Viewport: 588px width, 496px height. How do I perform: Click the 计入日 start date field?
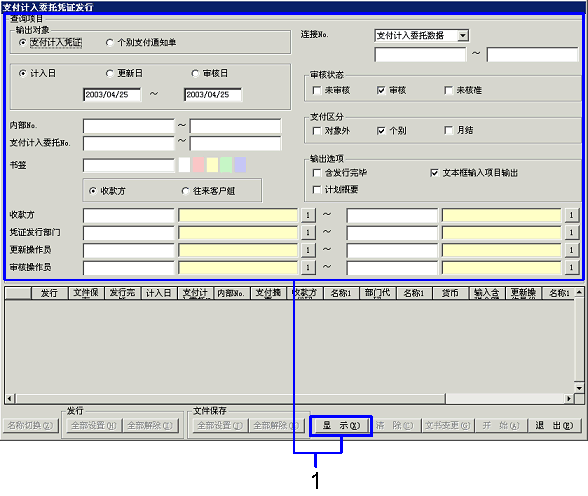[112, 94]
